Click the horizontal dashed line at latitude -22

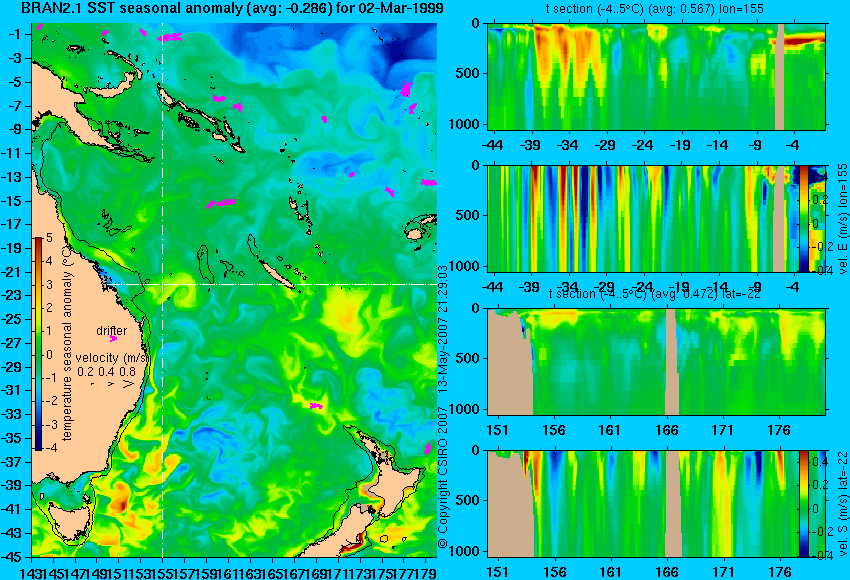point(272,284)
